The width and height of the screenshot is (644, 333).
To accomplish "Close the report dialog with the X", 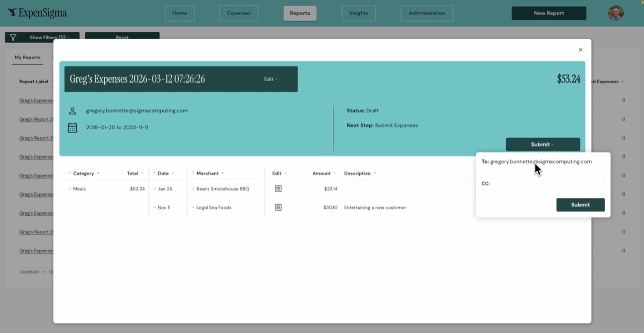I will tap(580, 50).
